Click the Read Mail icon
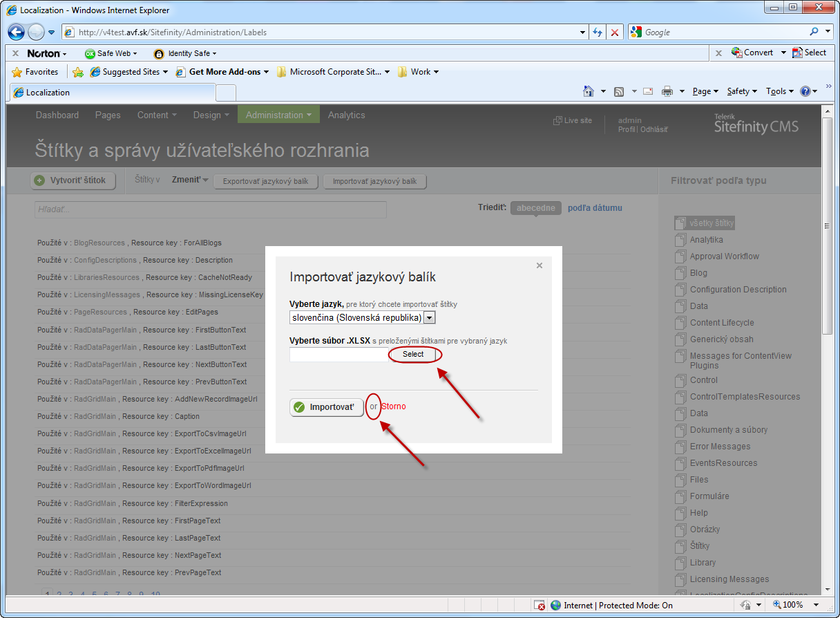840x618 pixels. point(648,91)
